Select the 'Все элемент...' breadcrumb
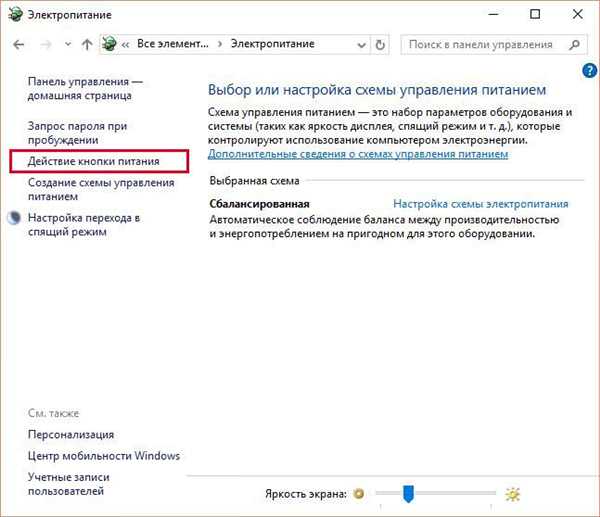The width and height of the screenshot is (600, 517). (x=173, y=44)
